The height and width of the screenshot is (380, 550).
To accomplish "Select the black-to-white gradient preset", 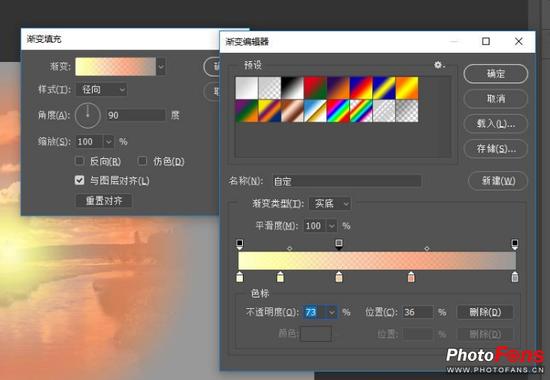I will [292, 88].
